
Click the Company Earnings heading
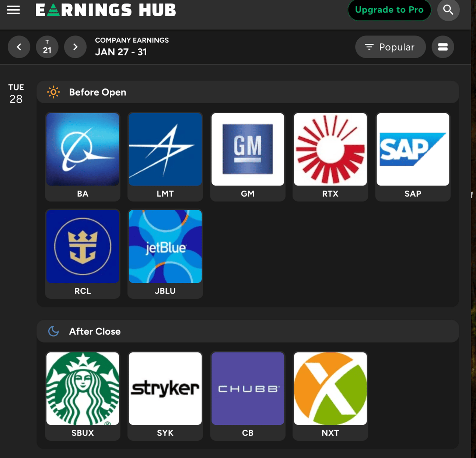(x=132, y=40)
